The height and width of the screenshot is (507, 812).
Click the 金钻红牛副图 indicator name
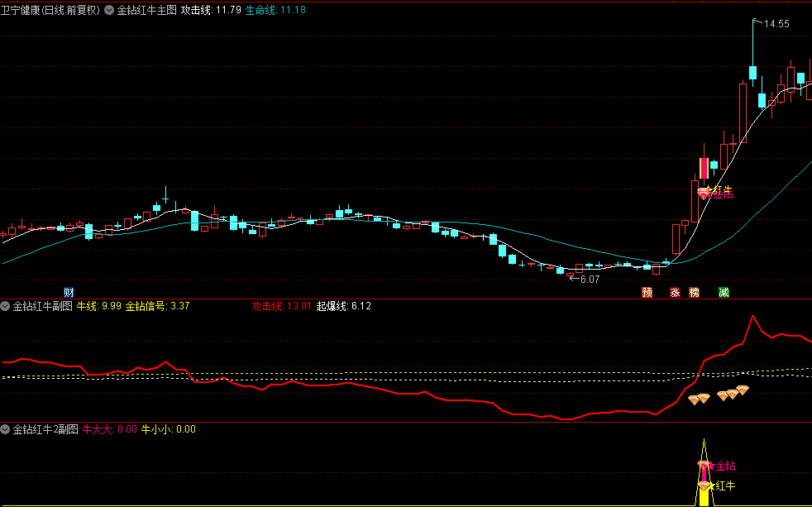[42, 306]
